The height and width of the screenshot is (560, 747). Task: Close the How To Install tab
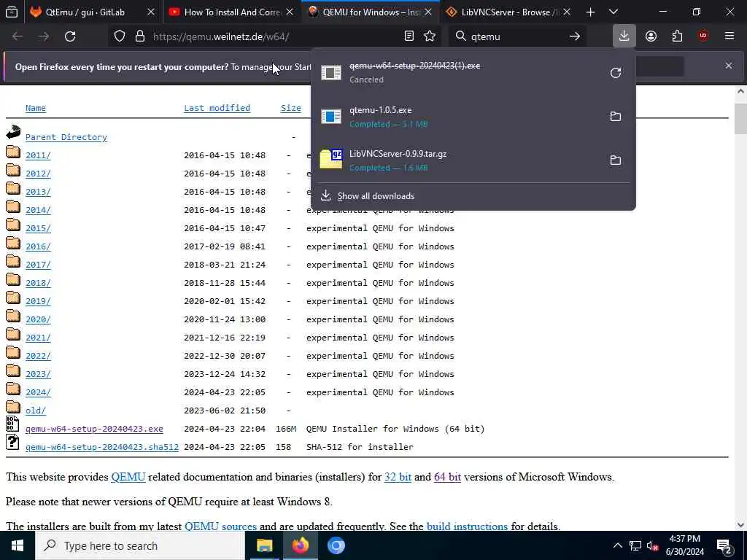[x=290, y=12]
